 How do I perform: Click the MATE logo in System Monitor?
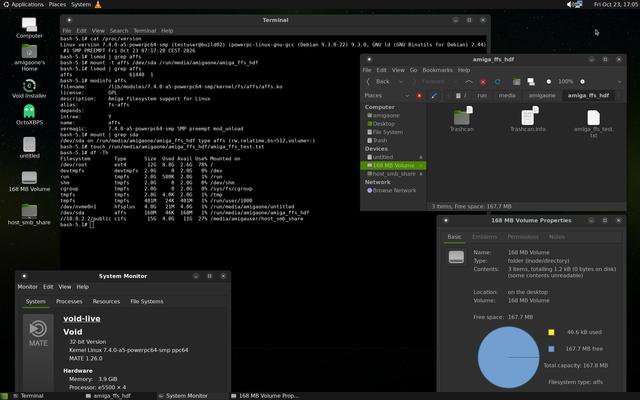click(38, 334)
